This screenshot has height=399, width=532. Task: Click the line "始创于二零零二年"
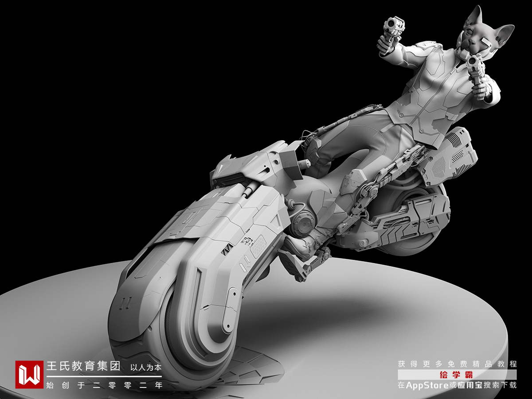click(104, 385)
